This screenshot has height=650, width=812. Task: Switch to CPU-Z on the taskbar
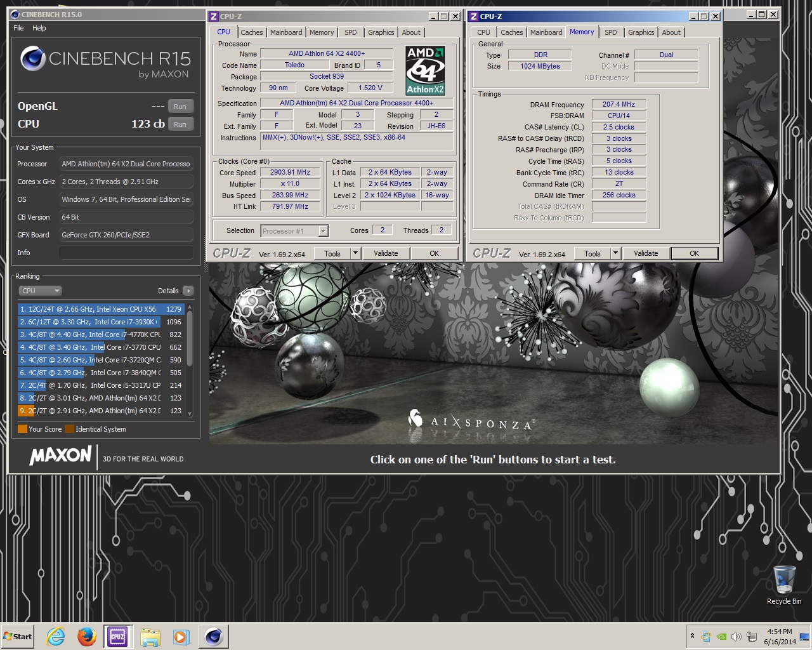pos(117,637)
